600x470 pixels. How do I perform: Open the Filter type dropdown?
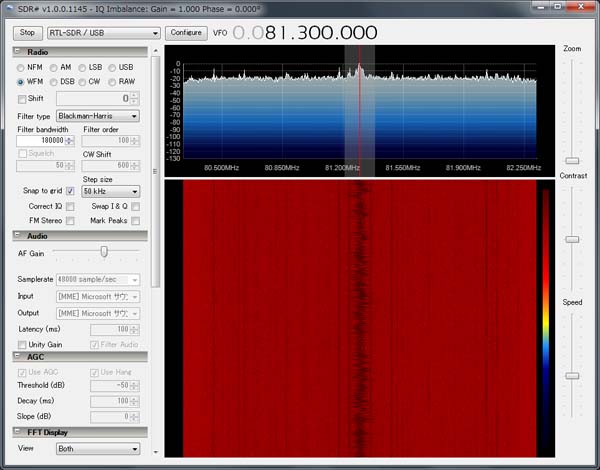coord(98,116)
